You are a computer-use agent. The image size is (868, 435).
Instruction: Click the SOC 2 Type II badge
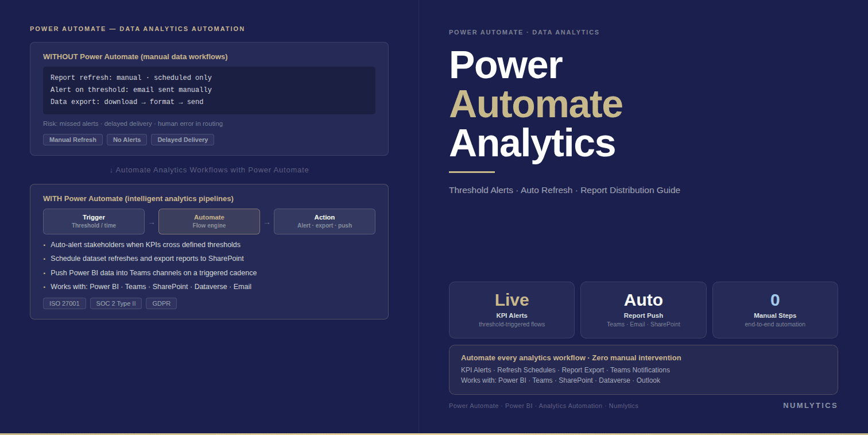pos(116,303)
